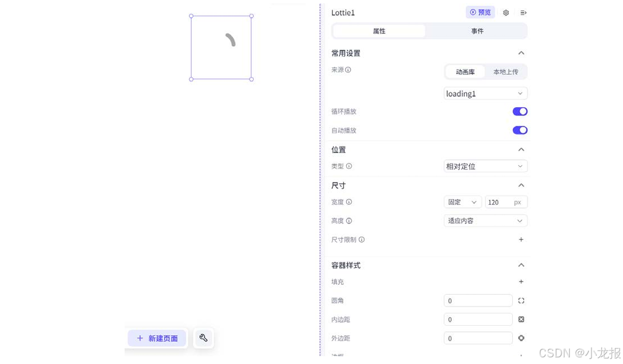This screenshot has height=364, width=623.
Task: Open per-side editing for 内边距
Action: tap(521, 319)
